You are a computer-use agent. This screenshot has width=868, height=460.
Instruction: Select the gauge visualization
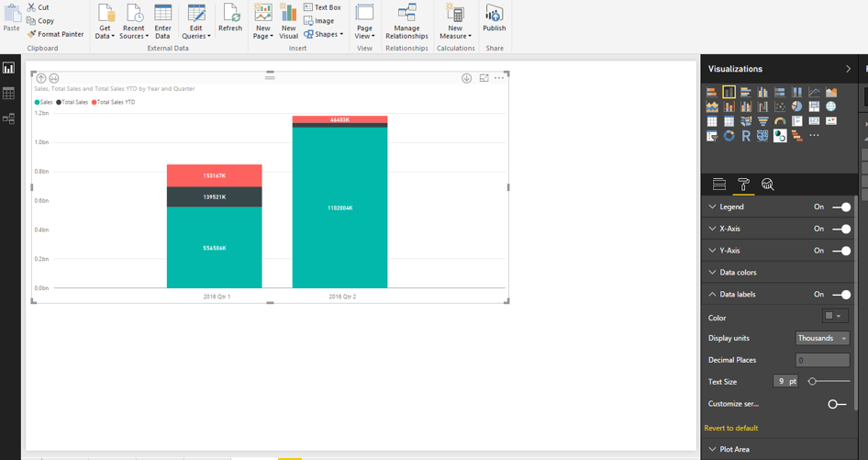pos(780,121)
